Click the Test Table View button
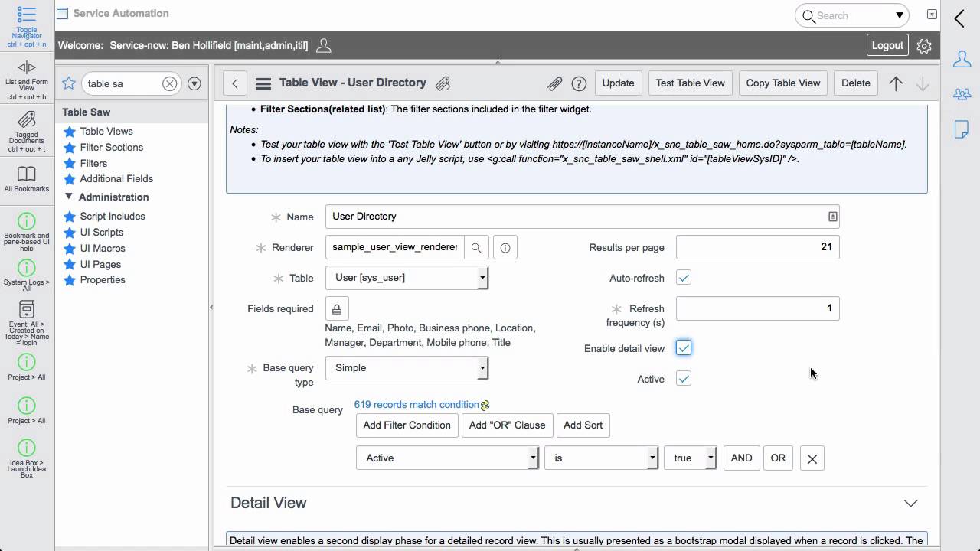The height and width of the screenshot is (551, 980). click(x=690, y=83)
